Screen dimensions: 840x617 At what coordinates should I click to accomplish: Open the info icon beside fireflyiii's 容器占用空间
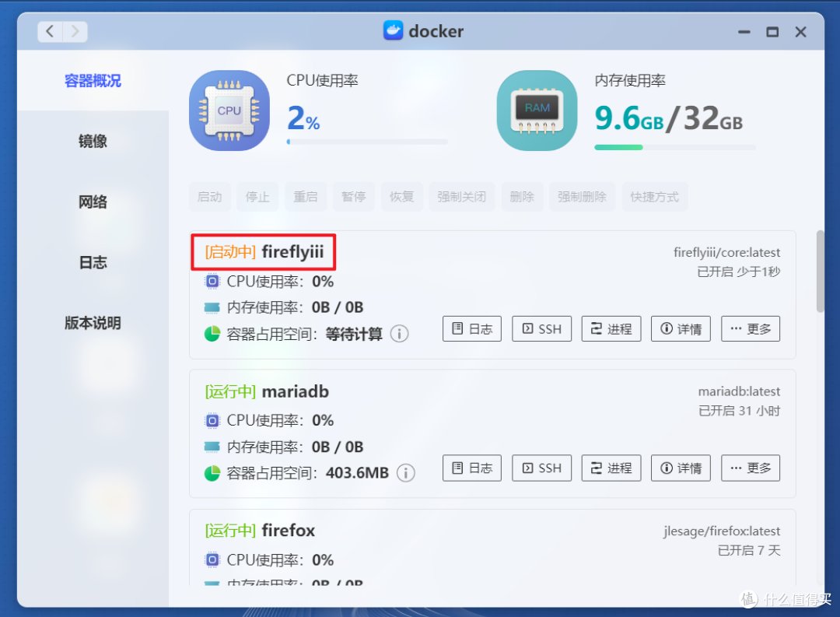coord(399,333)
